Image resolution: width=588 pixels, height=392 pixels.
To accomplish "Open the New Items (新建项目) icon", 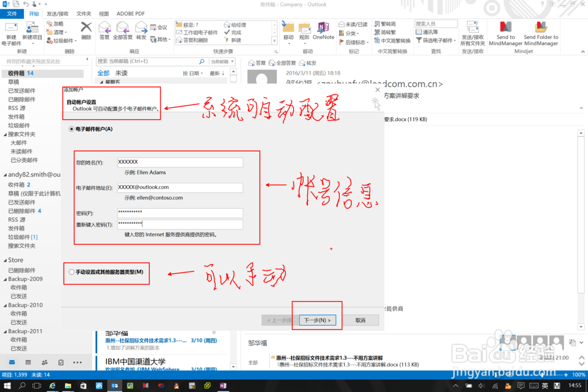I will click(x=32, y=28).
